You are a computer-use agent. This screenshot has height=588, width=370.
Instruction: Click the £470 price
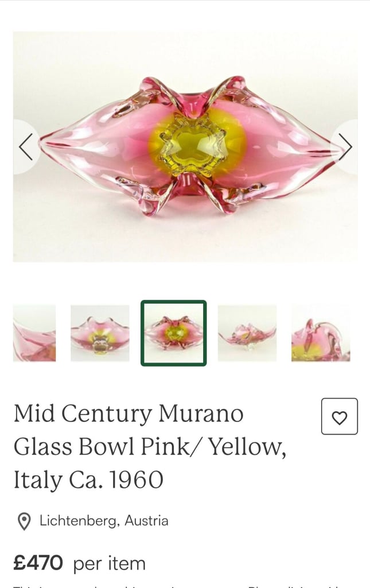point(38,563)
